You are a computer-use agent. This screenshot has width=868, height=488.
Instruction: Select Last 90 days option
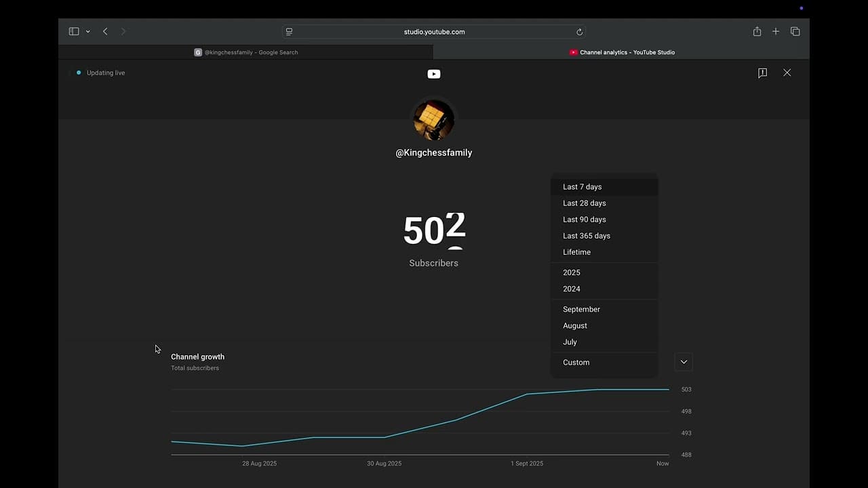click(604, 220)
